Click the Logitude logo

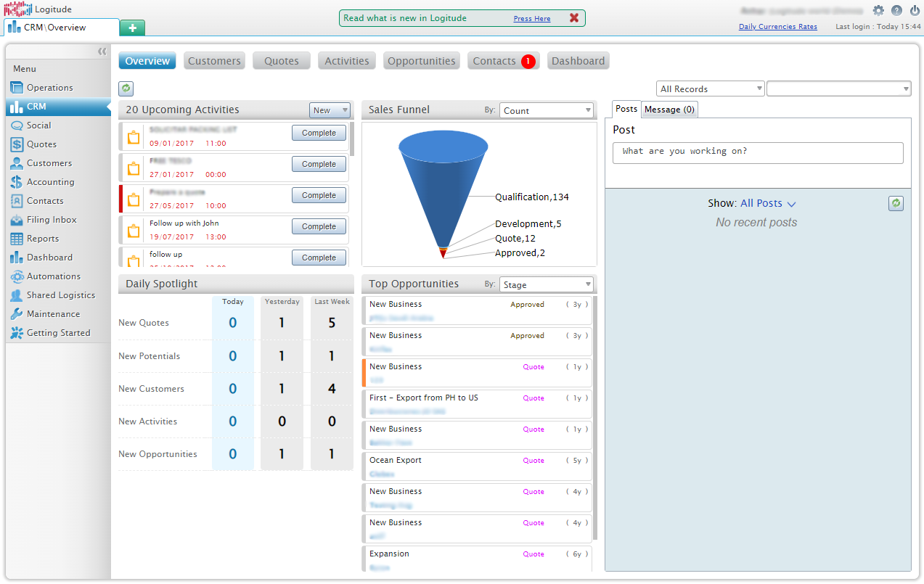[17, 9]
